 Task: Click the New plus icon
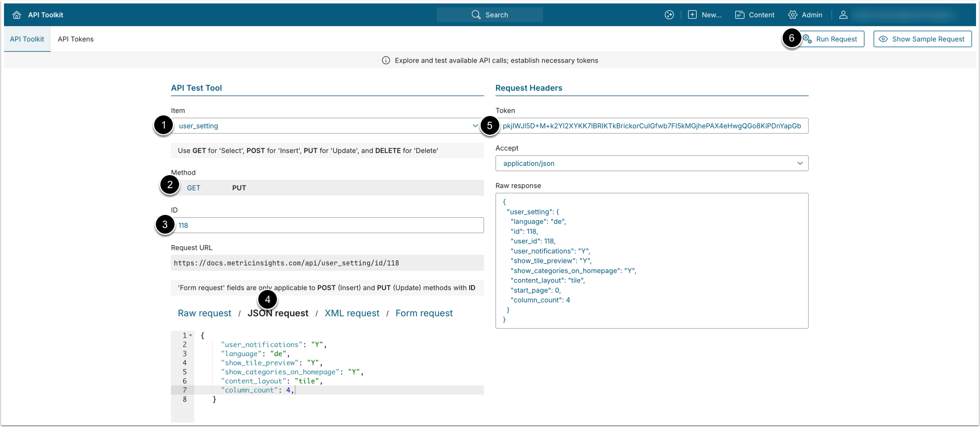pyautogui.click(x=692, y=15)
